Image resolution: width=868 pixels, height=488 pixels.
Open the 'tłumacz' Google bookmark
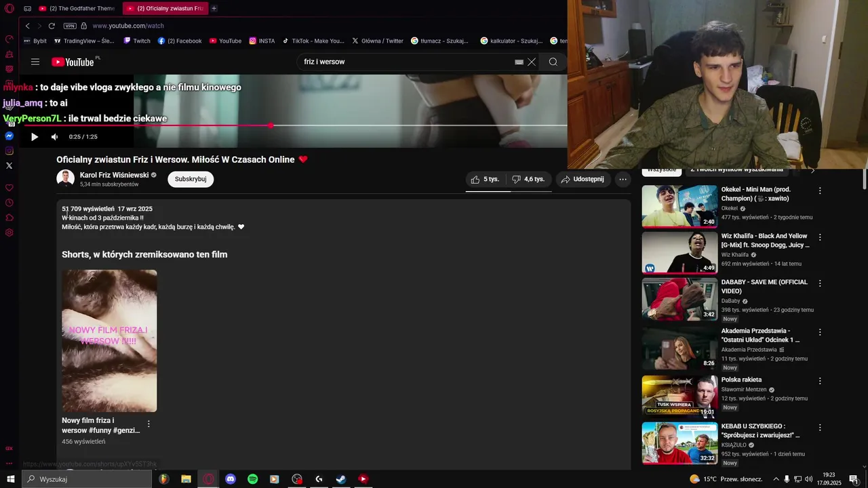tap(439, 41)
